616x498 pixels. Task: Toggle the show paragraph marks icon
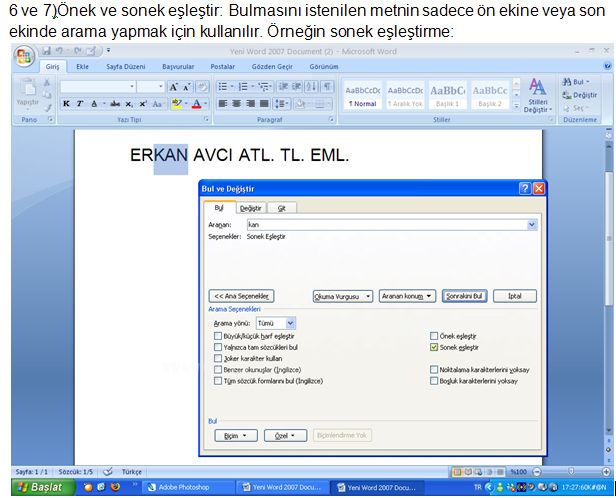pyautogui.click(x=326, y=87)
